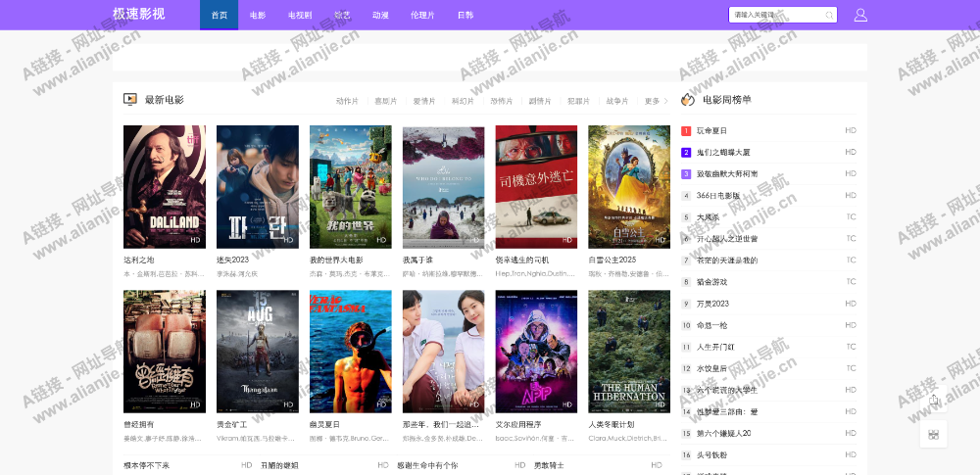Open 命悬一枪 in weekly chart

coord(711,325)
